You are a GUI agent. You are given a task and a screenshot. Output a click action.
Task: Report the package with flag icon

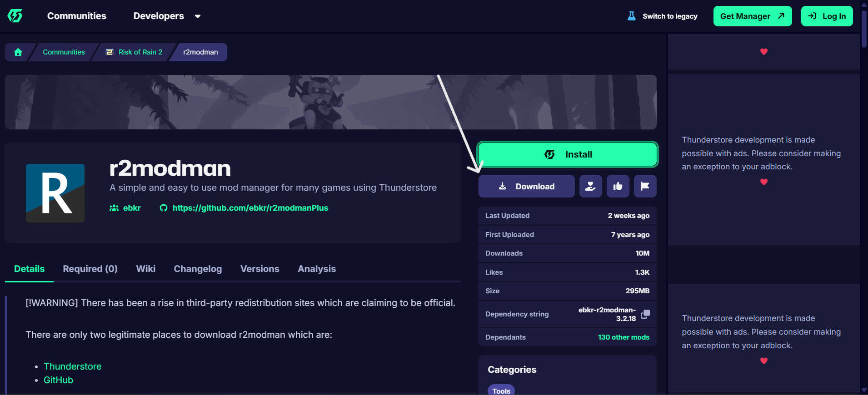tap(645, 186)
